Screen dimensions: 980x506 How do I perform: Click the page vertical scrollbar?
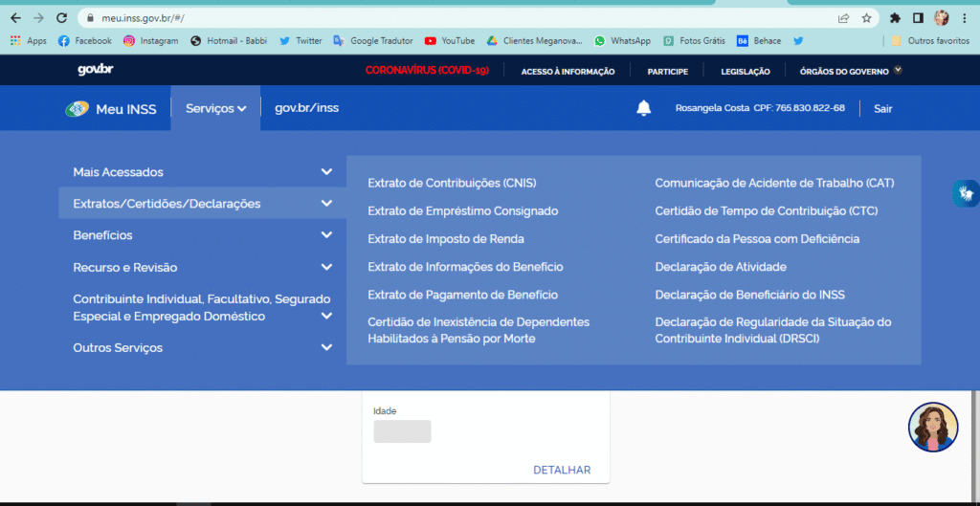tap(975, 446)
